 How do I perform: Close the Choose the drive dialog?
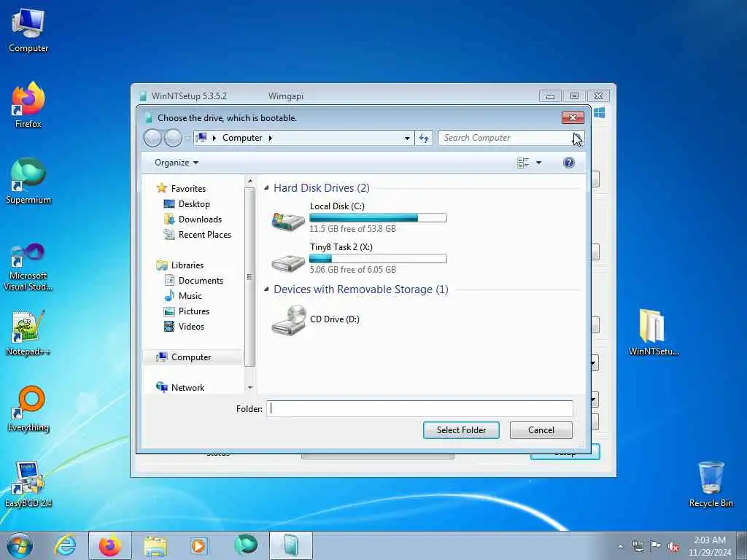pos(573,117)
